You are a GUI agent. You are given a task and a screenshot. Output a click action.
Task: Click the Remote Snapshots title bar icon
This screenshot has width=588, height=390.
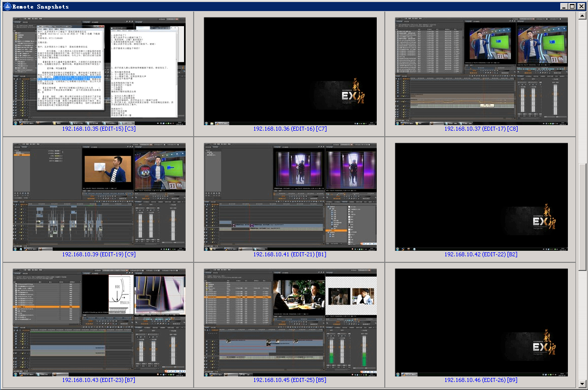pyautogui.click(x=7, y=7)
